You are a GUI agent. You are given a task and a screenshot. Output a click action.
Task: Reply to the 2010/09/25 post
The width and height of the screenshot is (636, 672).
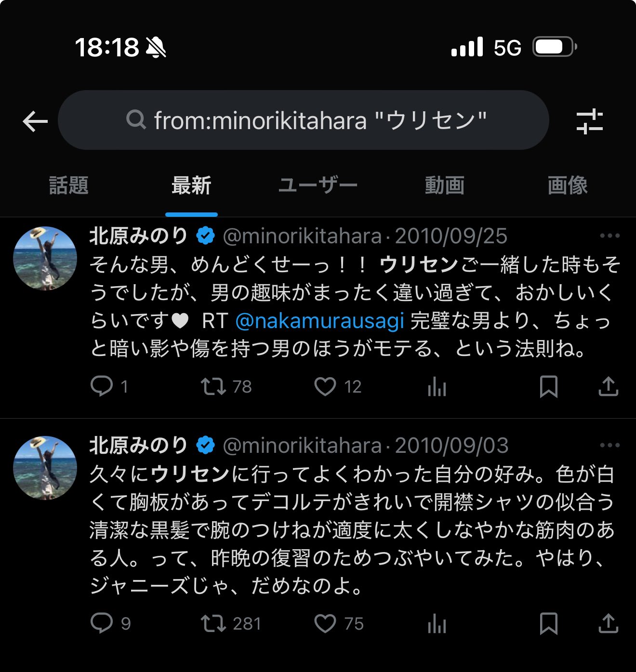coord(102,386)
